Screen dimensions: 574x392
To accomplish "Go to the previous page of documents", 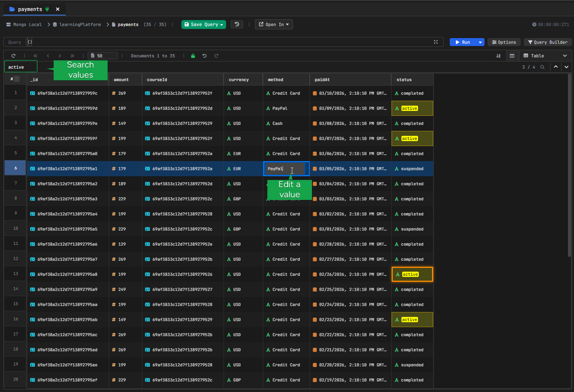I will tap(48, 56).
